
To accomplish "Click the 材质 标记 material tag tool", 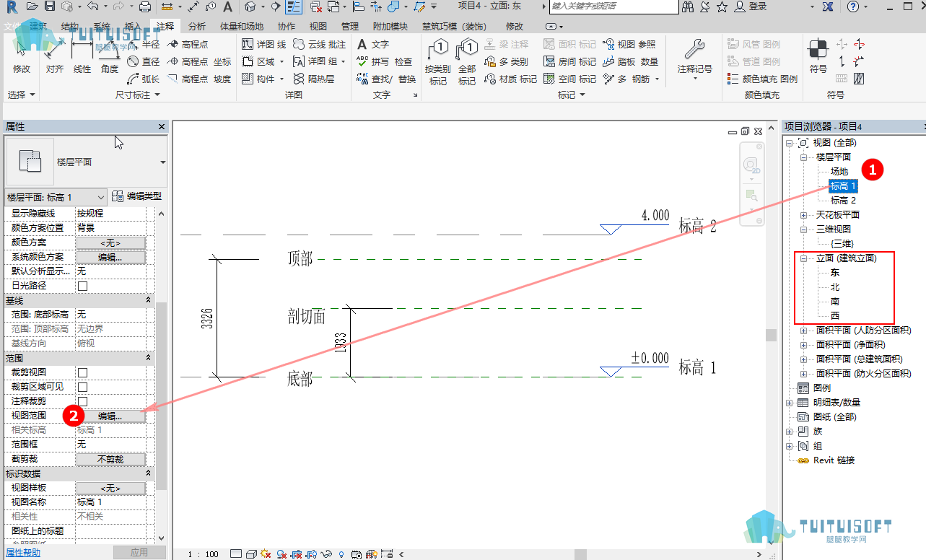I will click(x=510, y=79).
